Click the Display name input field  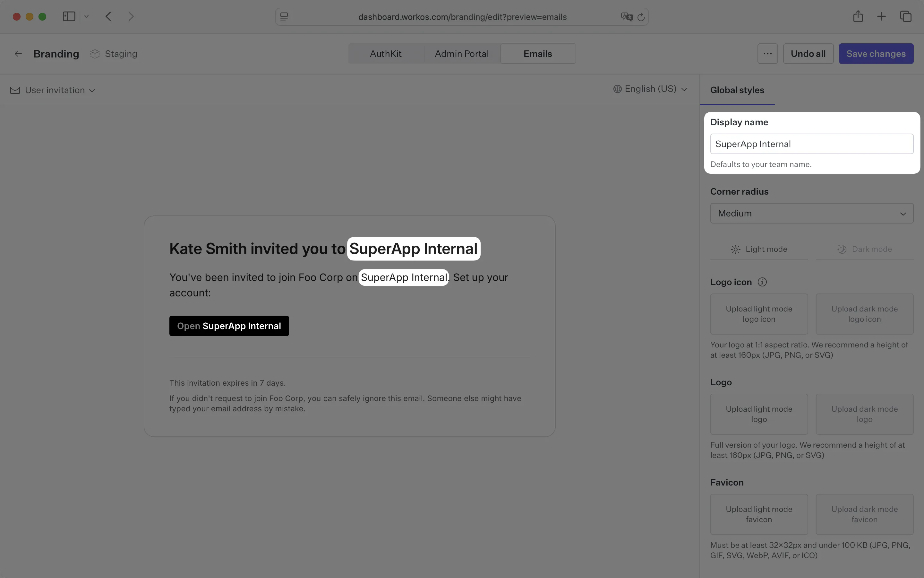point(812,144)
